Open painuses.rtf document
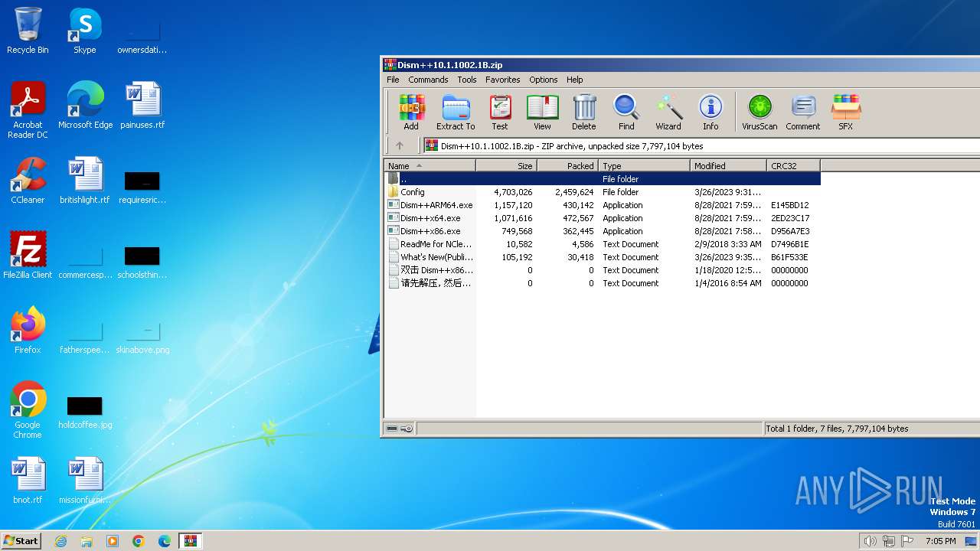980x551 pixels. click(142, 105)
